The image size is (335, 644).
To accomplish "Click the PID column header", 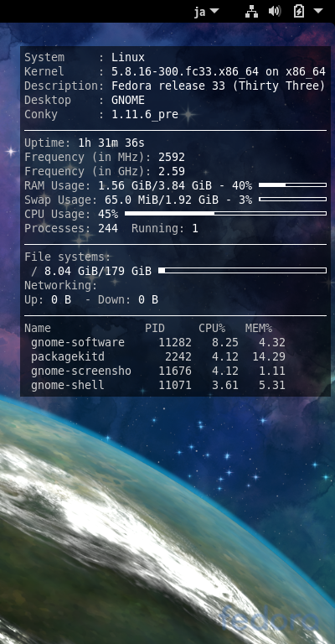I will pyautogui.click(x=155, y=328).
